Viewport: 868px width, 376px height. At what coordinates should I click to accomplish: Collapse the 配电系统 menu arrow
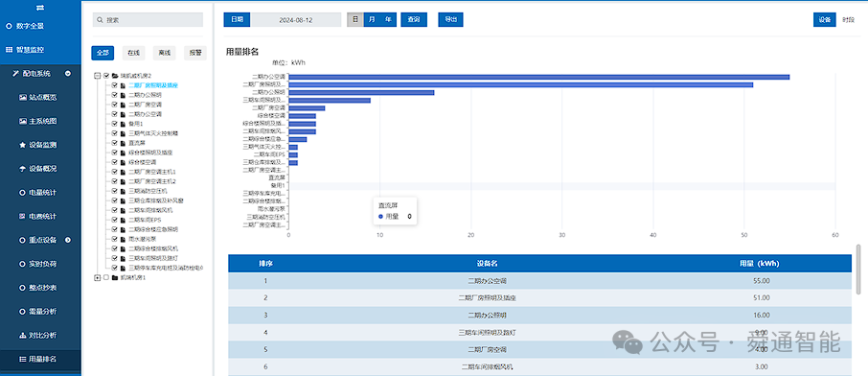[67, 73]
